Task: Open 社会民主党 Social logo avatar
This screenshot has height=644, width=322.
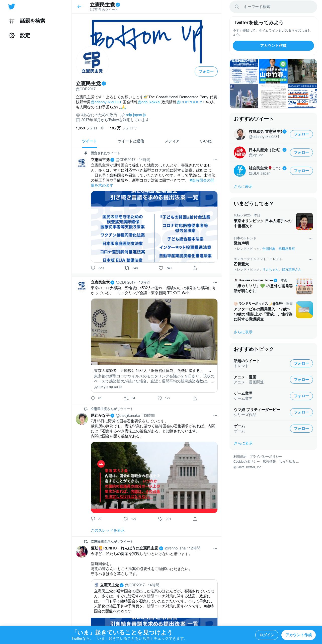Action: coord(240,171)
